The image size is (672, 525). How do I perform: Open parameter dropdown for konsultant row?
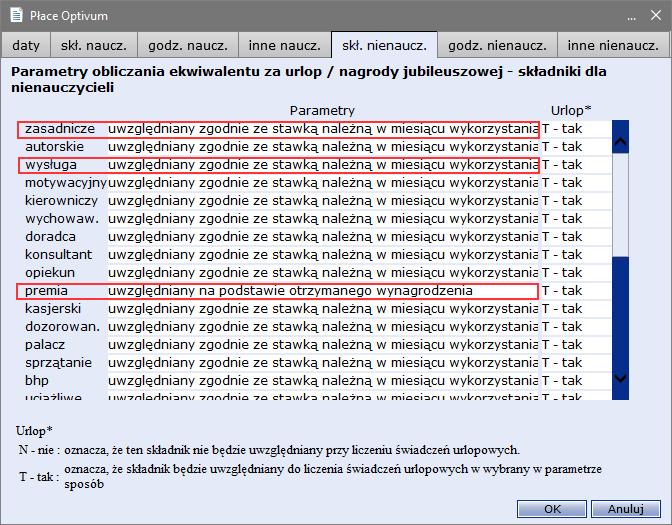[323, 255]
